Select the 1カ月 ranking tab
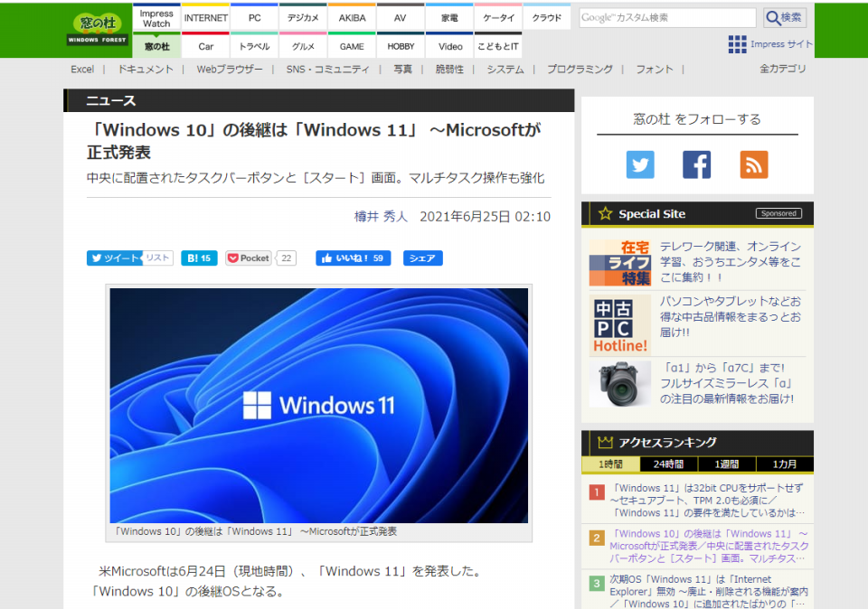The height and width of the screenshot is (609, 868). [785, 464]
